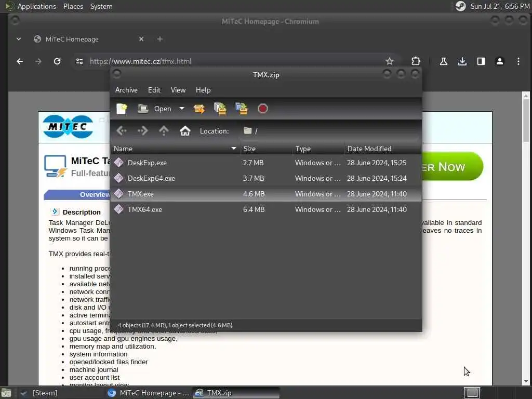Image resolution: width=532 pixels, height=399 pixels.
Task: Open the Archive menu
Action: tap(126, 90)
